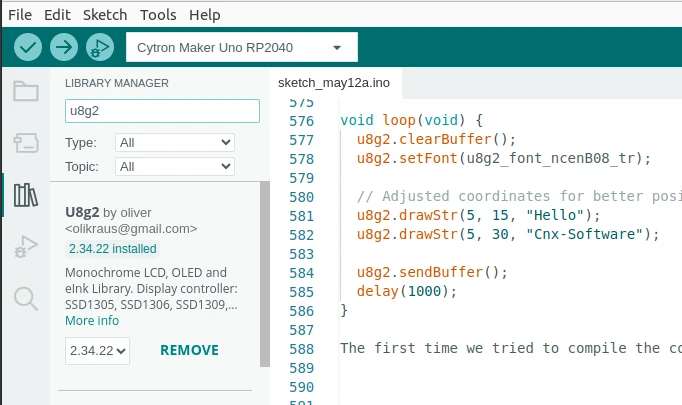
Task: Open the Search magnifier in sidebar
Action: click(26, 298)
